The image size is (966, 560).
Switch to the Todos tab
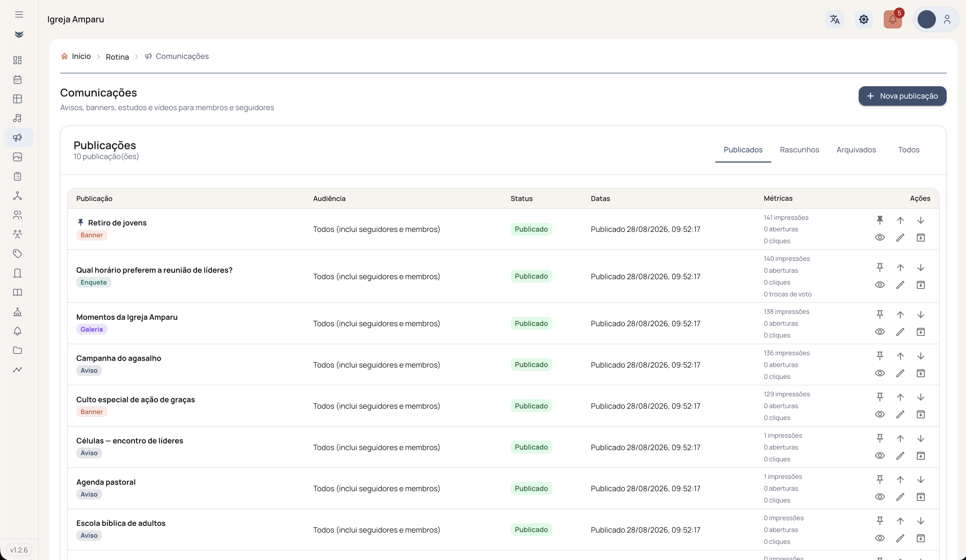[909, 150]
